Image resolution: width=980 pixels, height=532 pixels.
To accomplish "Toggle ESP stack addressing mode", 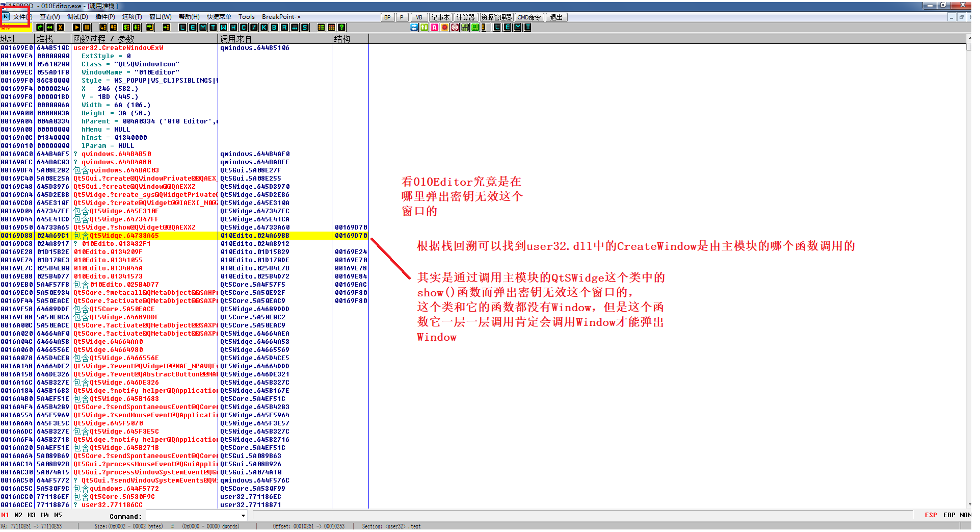I will point(931,515).
